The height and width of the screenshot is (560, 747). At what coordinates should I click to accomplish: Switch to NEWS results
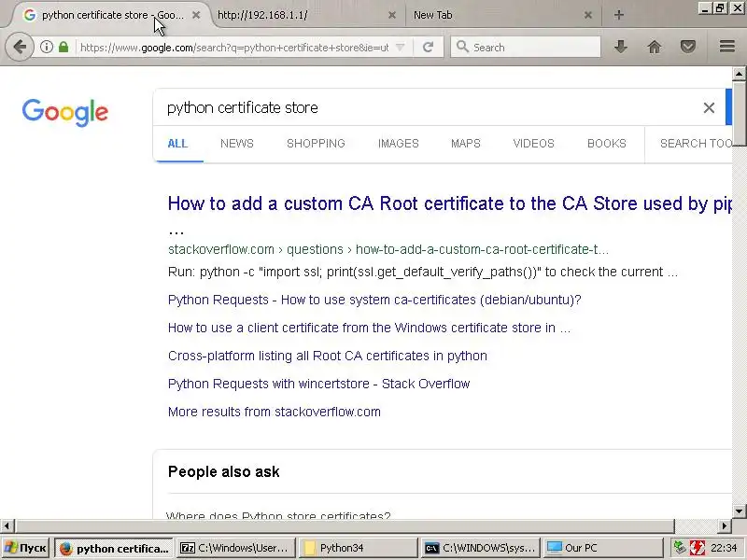click(x=237, y=144)
